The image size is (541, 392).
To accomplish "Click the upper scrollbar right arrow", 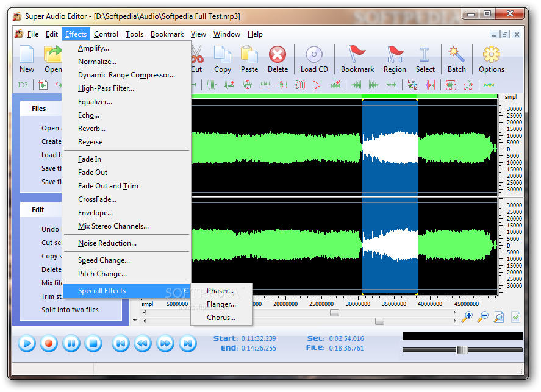I will [x=455, y=313].
